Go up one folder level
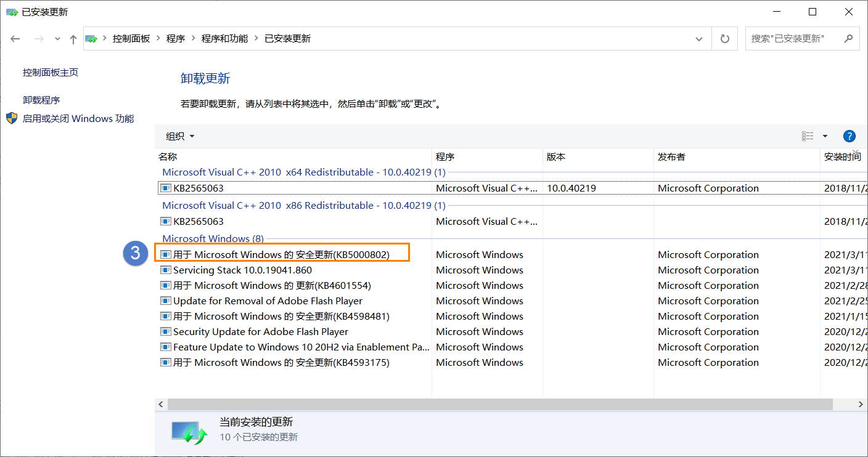 click(73, 39)
